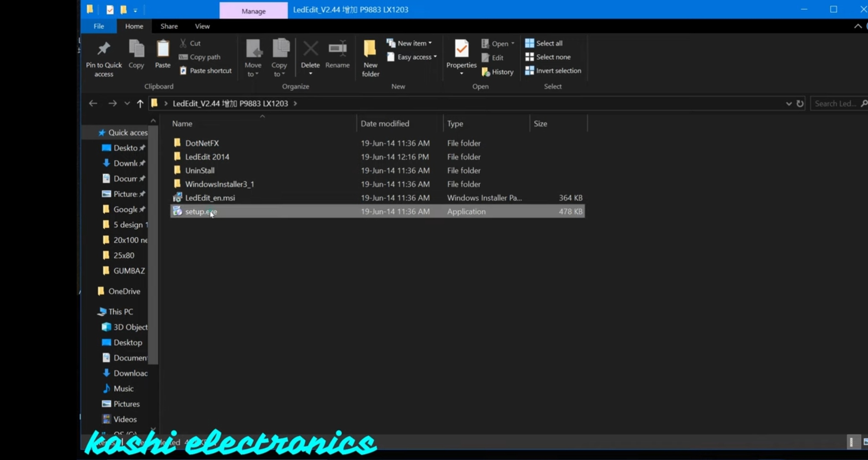
Task: Click the History icon in Open group
Action: pyautogui.click(x=486, y=72)
